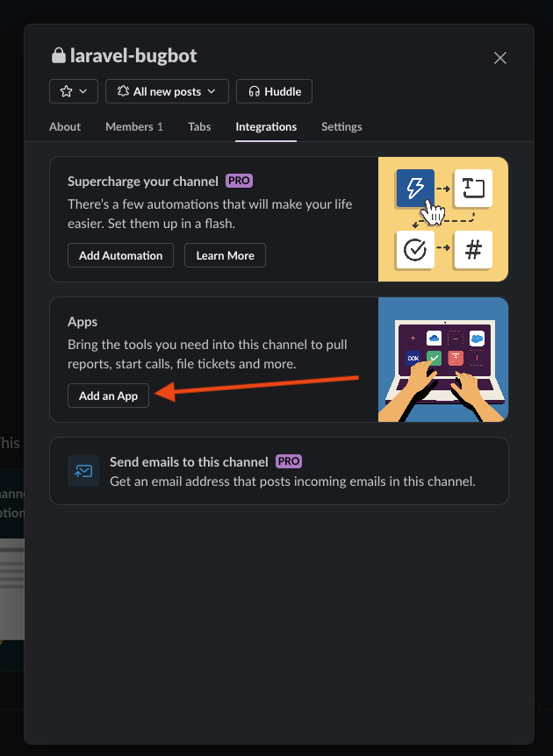Viewport: 553px width, 756px height.
Task: Click Learn More about automations
Action: 225,255
